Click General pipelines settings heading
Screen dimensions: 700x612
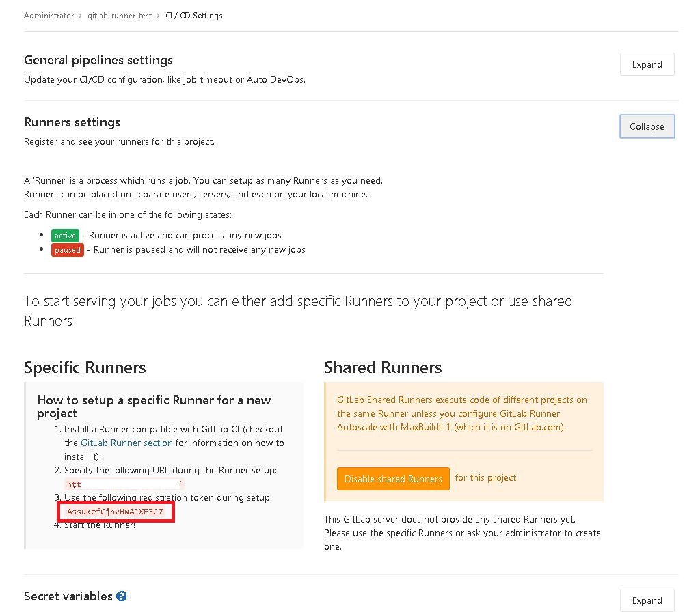(98, 60)
